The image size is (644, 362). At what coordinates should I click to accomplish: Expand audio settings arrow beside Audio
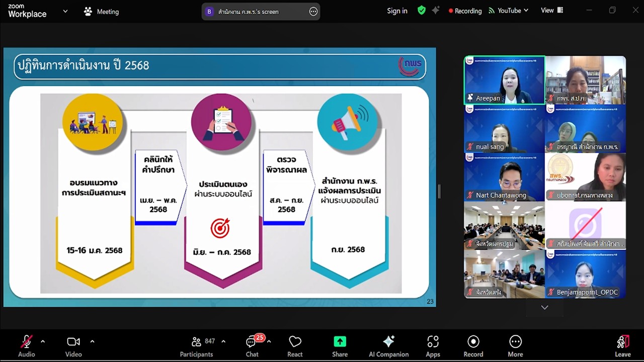click(x=43, y=341)
